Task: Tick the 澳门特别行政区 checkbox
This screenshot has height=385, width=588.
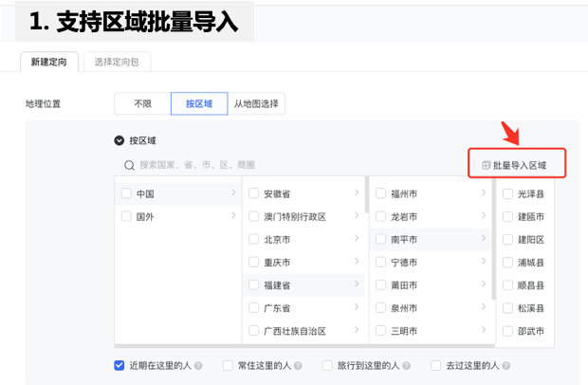Action: tap(254, 216)
